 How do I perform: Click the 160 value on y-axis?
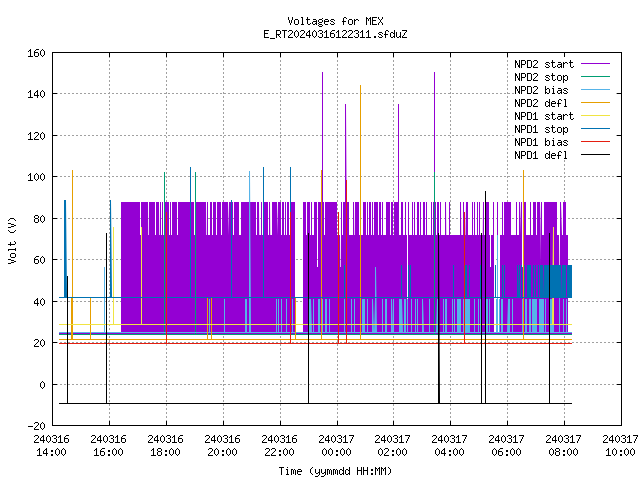[x=36, y=53]
